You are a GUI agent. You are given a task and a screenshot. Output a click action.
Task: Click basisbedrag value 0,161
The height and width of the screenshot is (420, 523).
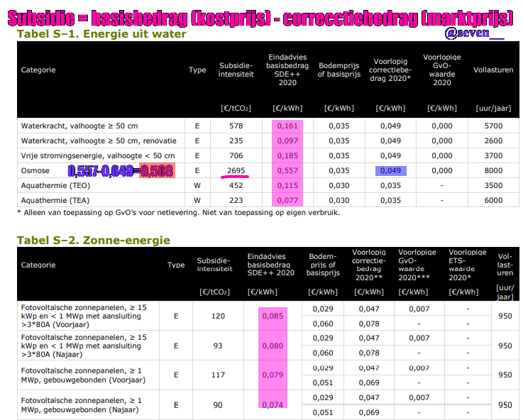(287, 126)
